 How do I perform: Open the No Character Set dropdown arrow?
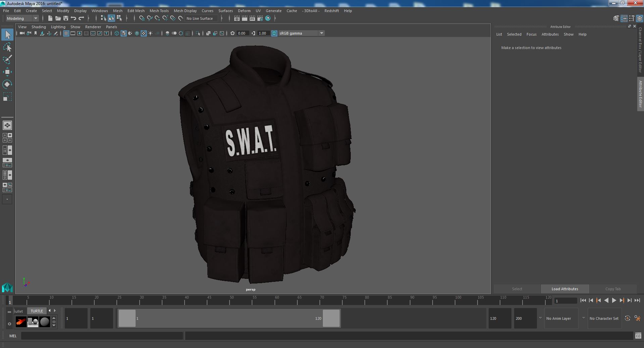(584, 318)
